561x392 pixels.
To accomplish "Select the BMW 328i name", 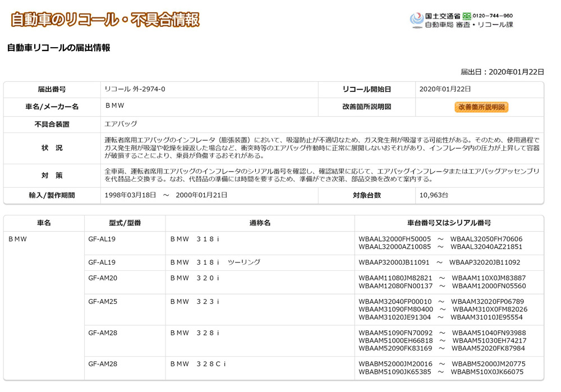I will click(195, 333).
